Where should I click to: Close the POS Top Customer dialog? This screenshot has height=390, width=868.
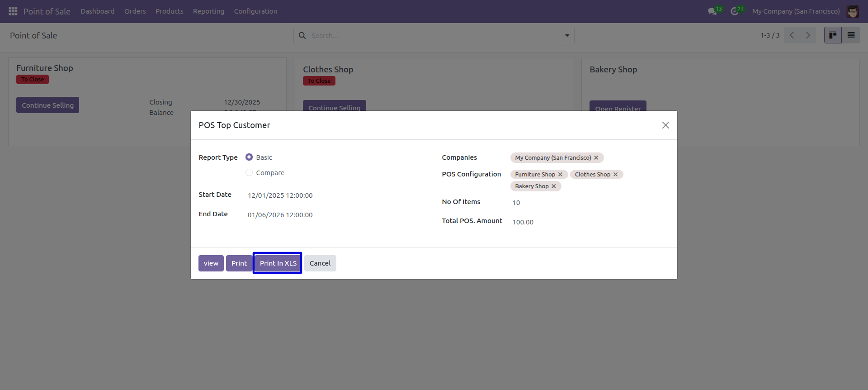point(665,125)
